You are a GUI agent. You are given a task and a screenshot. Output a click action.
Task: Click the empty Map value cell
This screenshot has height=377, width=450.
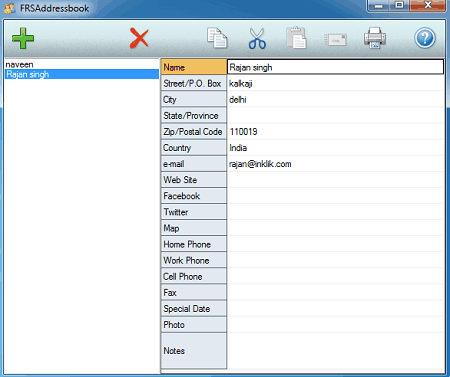(335, 228)
